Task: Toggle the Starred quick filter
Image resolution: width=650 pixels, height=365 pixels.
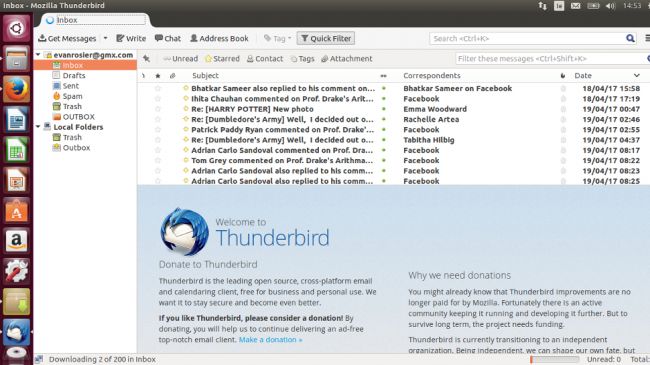Action: click(x=222, y=59)
